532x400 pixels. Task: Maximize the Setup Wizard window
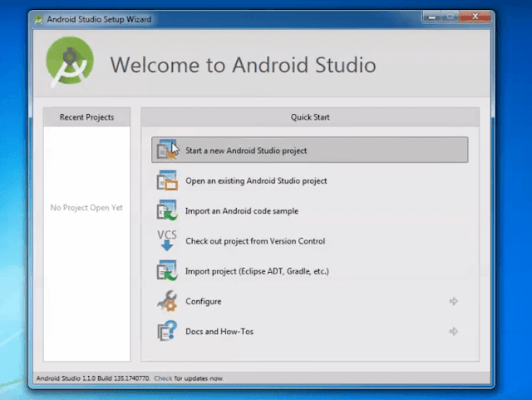450,17
